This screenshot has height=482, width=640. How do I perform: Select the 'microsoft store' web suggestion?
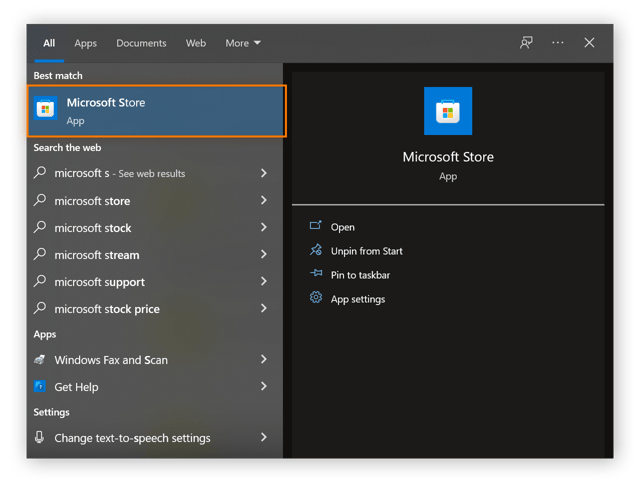click(x=92, y=201)
